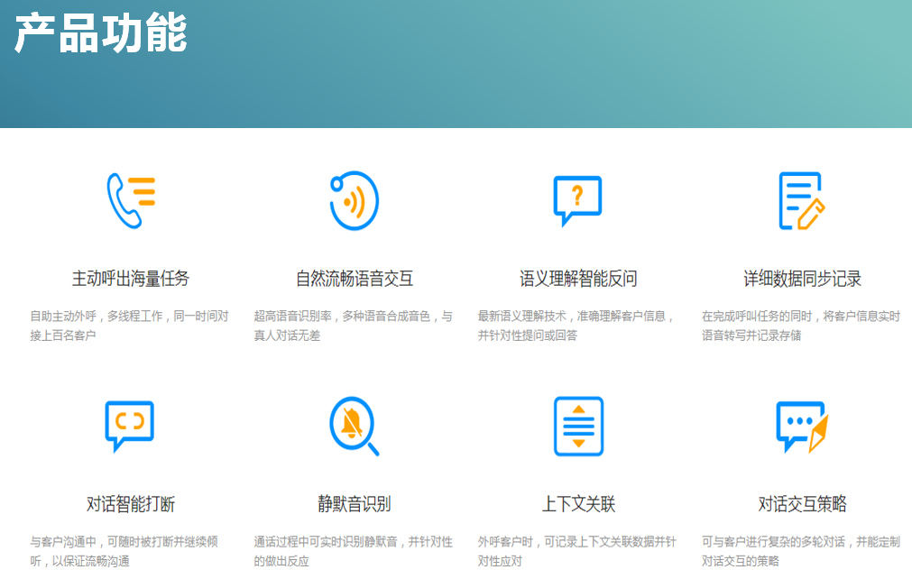Select the 主动呼出海量任务 heading
The image size is (912, 588).
click(131, 279)
